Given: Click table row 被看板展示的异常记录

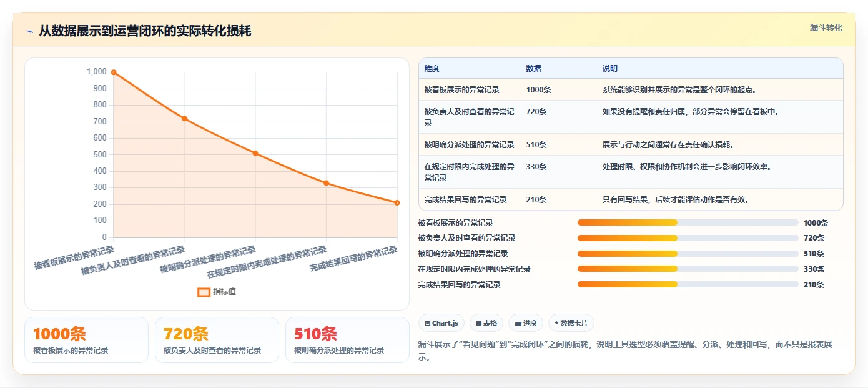Looking at the screenshot, I should pos(631,90).
